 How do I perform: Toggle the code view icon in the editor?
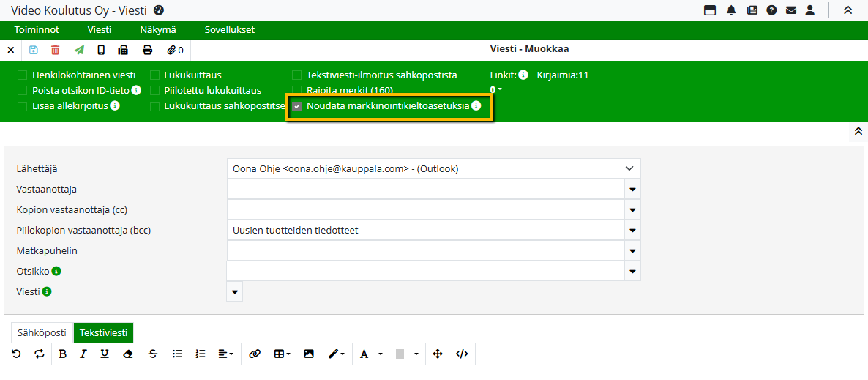pyautogui.click(x=462, y=354)
